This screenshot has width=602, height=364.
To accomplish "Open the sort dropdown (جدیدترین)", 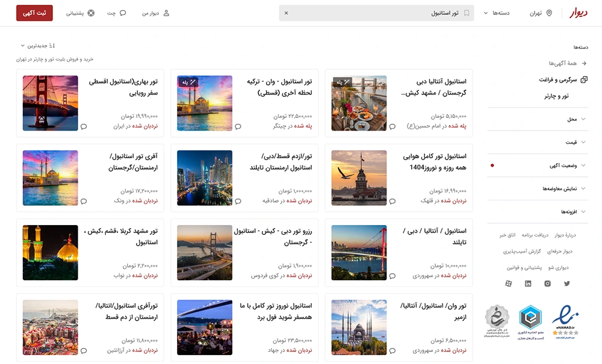I will click(x=37, y=46).
